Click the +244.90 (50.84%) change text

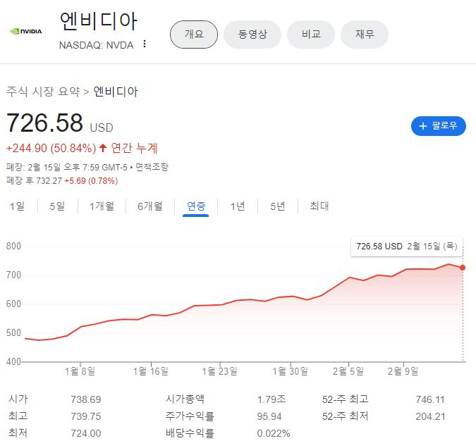point(51,149)
